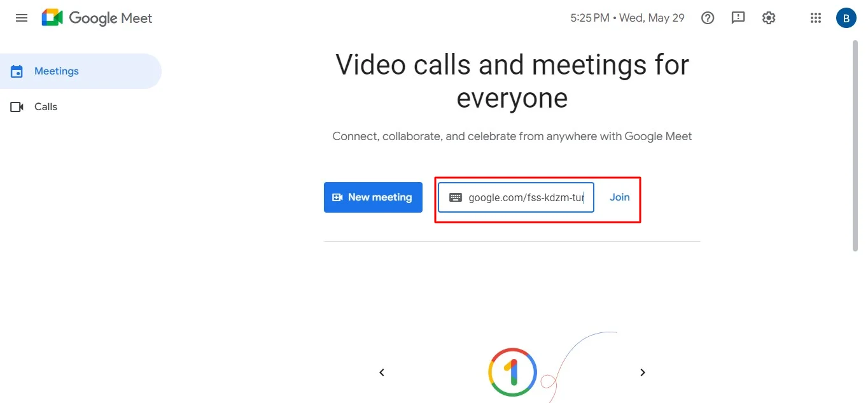Open the account avatar B
The width and height of the screenshot is (868, 403).
point(846,18)
